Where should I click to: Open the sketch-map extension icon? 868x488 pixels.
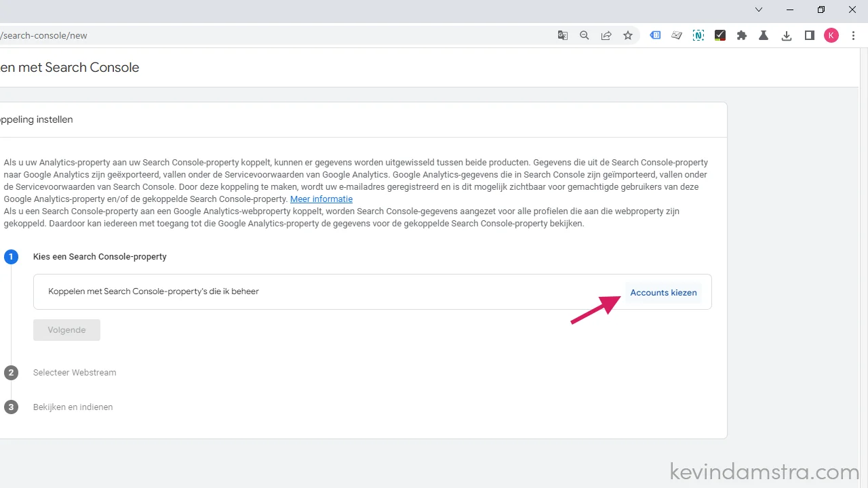(677, 36)
